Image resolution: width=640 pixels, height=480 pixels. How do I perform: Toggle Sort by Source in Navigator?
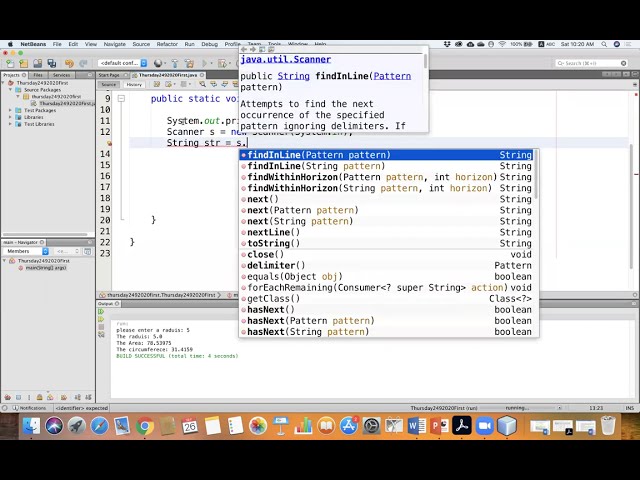point(89,397)
